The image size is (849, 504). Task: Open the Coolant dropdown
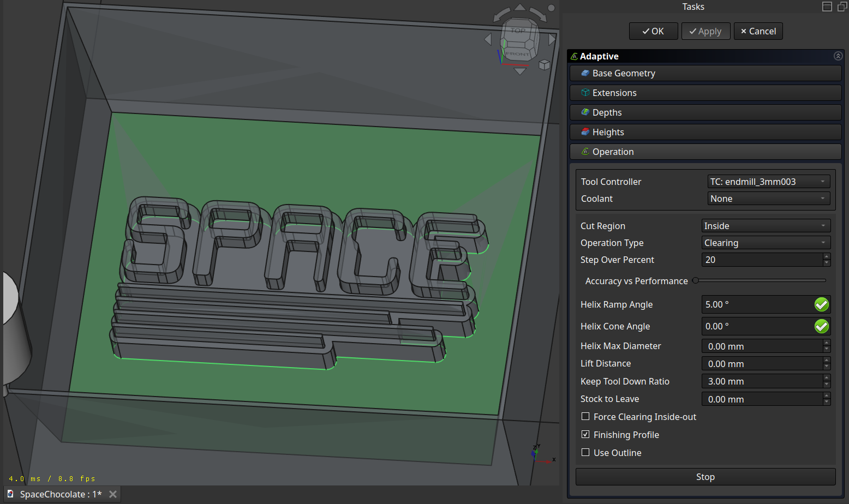tap(769, 199)
